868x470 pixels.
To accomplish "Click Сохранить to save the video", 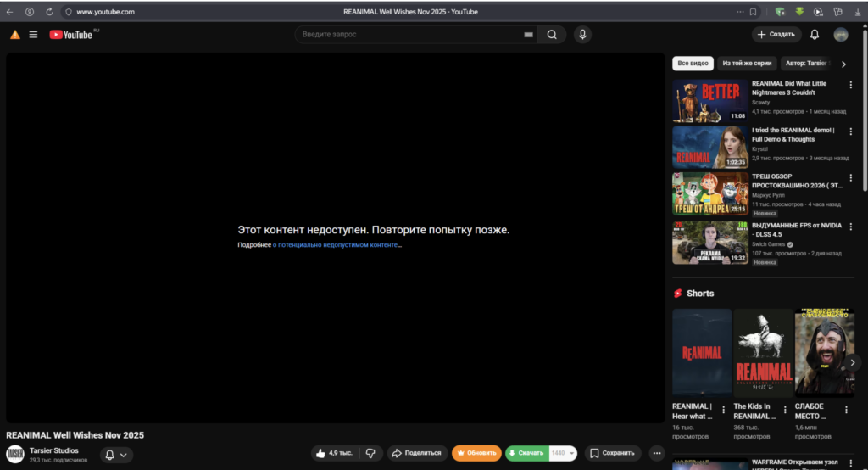I will (x=613, y=453).
